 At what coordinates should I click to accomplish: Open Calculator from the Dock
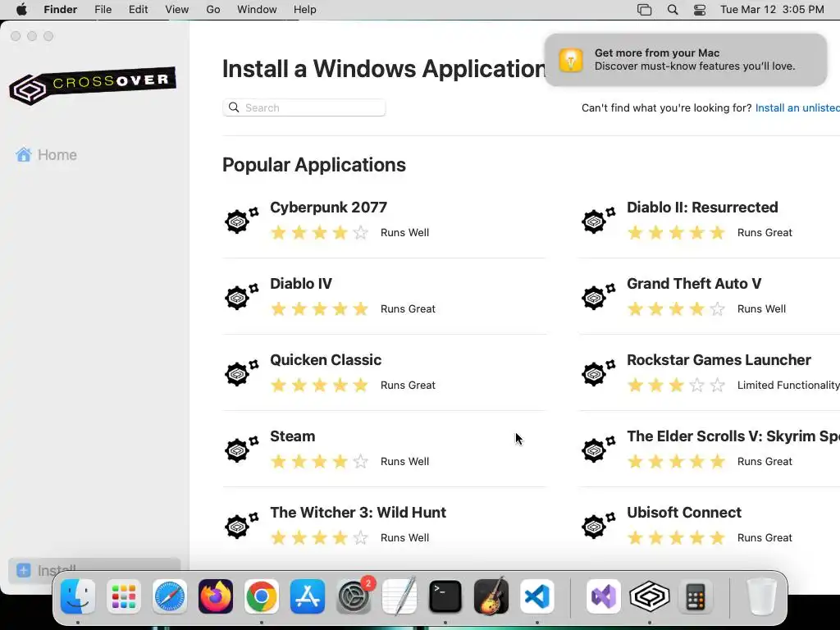point(696,596)
